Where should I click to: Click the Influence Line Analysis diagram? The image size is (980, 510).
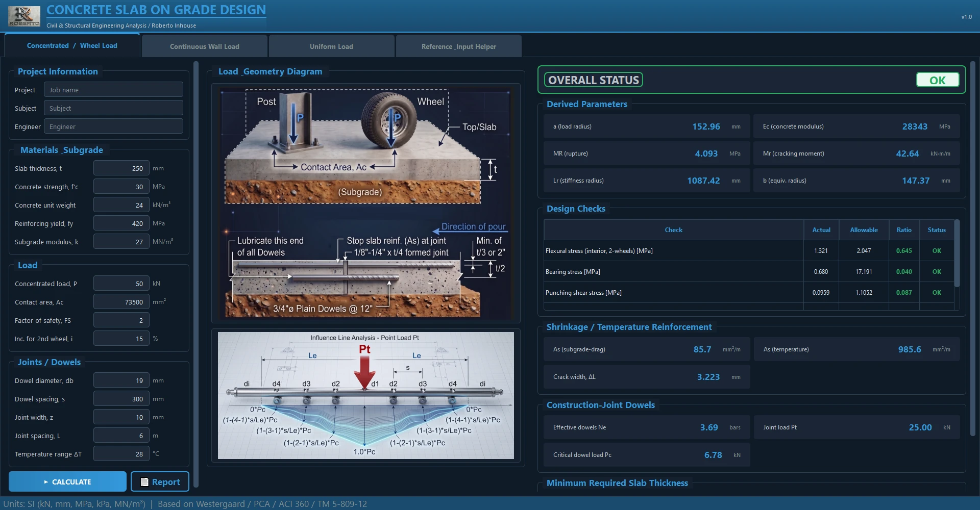[365, 395]
